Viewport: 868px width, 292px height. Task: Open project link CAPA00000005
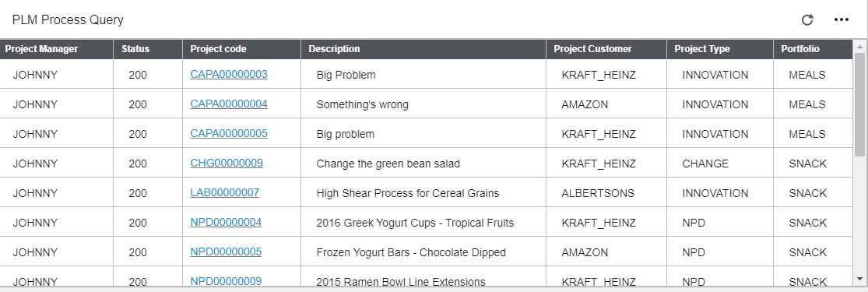tap(229, 133)
